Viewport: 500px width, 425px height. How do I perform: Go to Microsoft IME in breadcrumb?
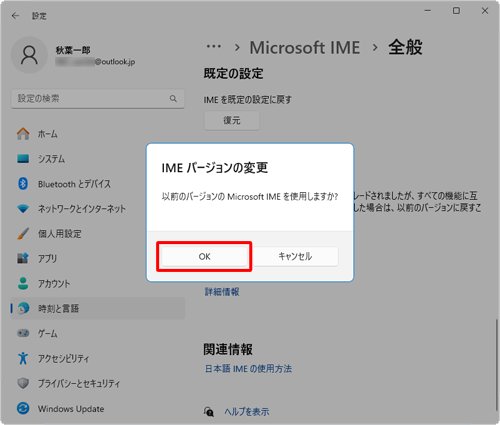click(305, 47)
